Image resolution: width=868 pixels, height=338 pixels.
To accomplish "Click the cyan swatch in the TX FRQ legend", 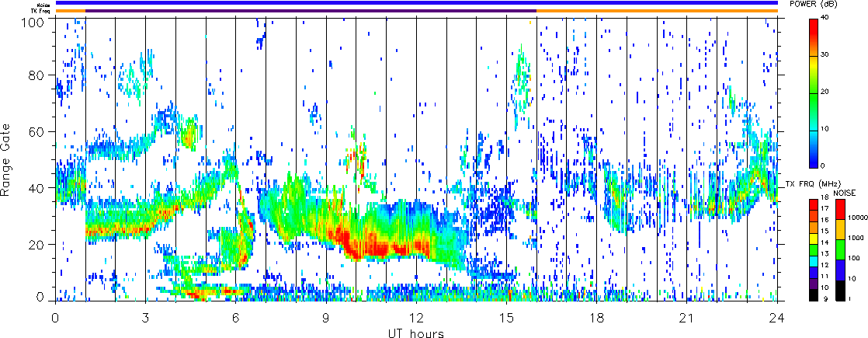I will (x=814, y=261).
